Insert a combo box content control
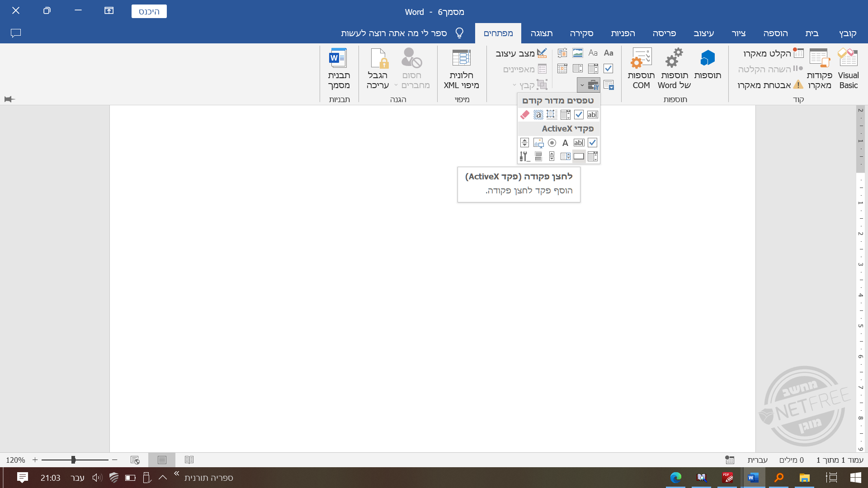The image size is (868, 488). 593,69
